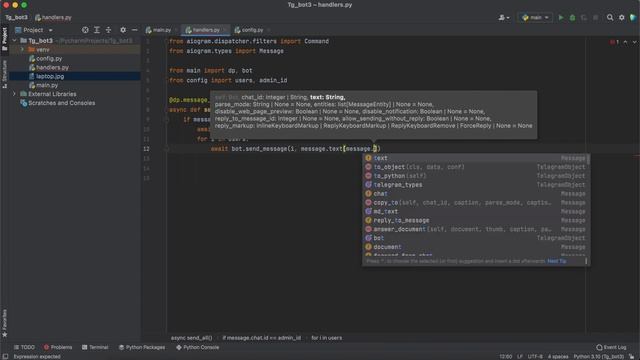The width and height of the screenshot is (640, 360).
Task: Open Search Everywhere magnifier icon
Action: click(610, 18)
